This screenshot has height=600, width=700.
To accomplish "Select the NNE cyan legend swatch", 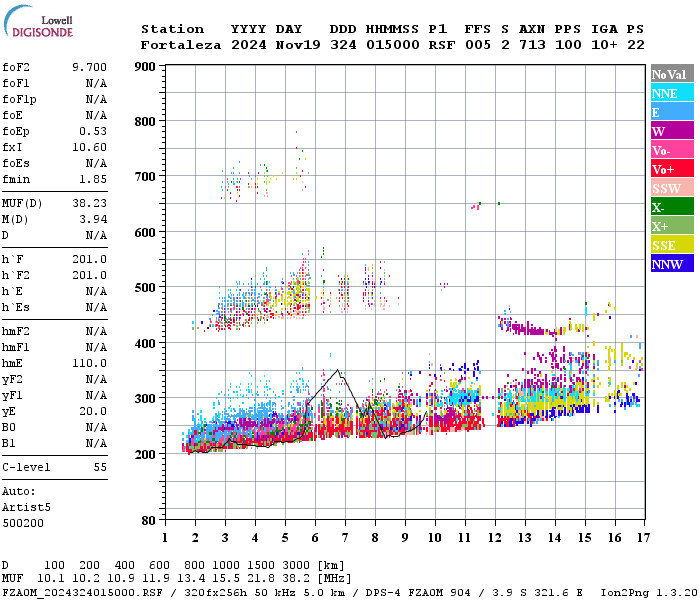I will pos(672,92).
